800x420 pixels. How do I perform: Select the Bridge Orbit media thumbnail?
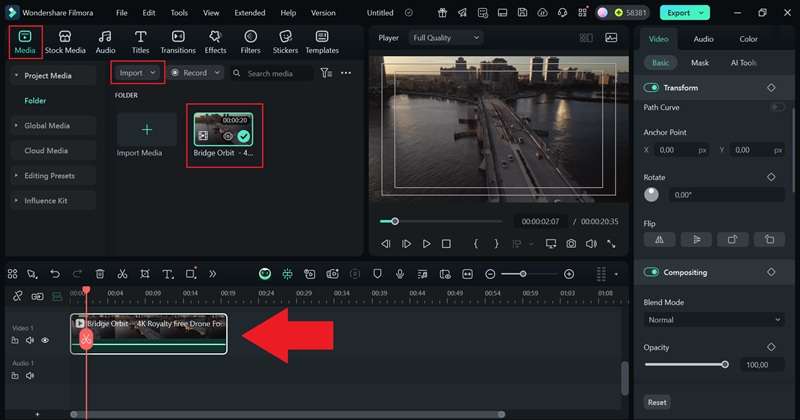223,130
